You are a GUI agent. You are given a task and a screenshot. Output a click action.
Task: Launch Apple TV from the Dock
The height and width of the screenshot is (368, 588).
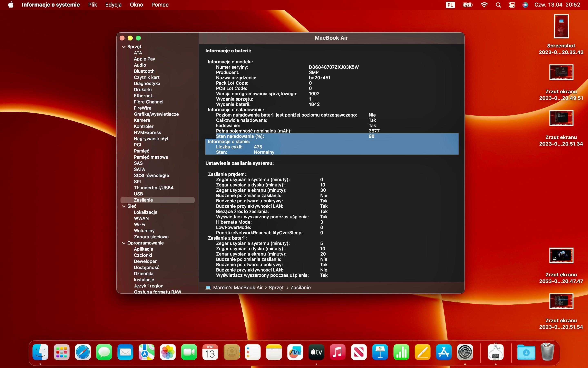click(316, 352)
